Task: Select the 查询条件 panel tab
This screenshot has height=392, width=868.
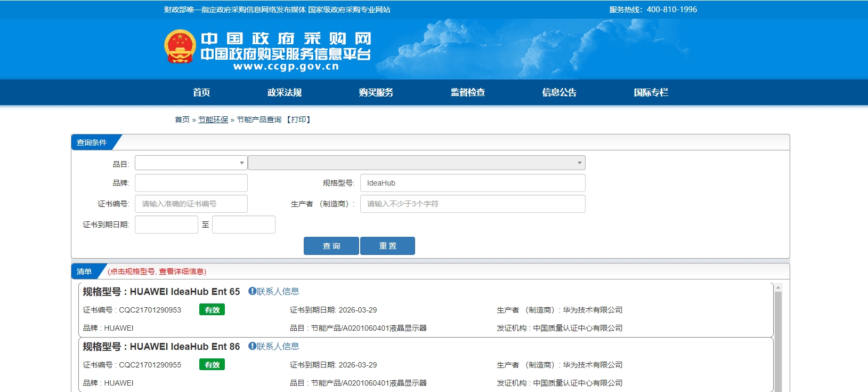Action: pyautogui.click(x=92, y=142)
